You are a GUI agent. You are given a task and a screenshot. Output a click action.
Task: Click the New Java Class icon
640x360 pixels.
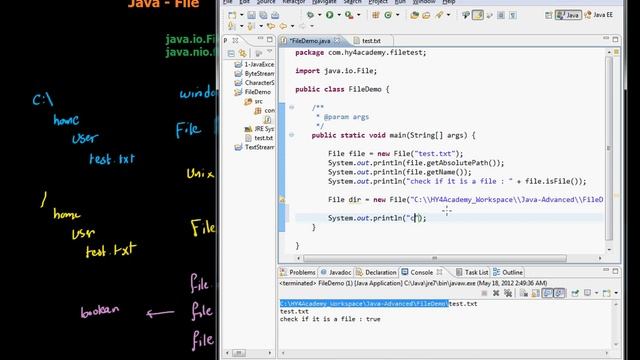[x=388, y=15]
